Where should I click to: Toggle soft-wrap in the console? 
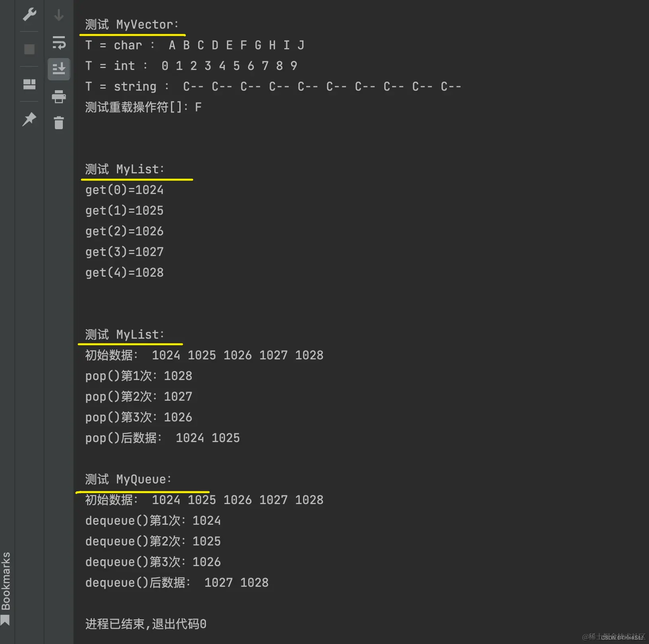tap(59, 43)
